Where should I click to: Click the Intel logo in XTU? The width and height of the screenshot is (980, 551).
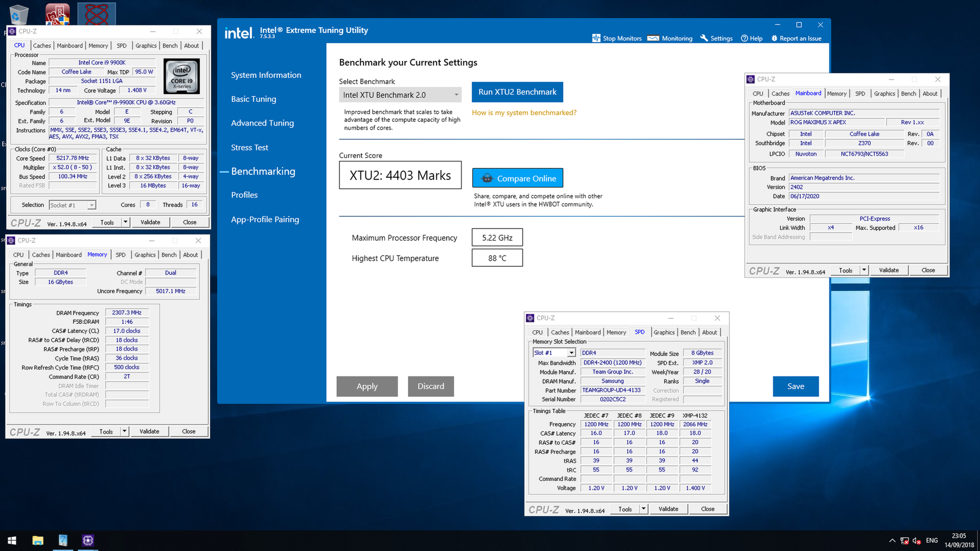pyautogui.click(x=239, y=33)
